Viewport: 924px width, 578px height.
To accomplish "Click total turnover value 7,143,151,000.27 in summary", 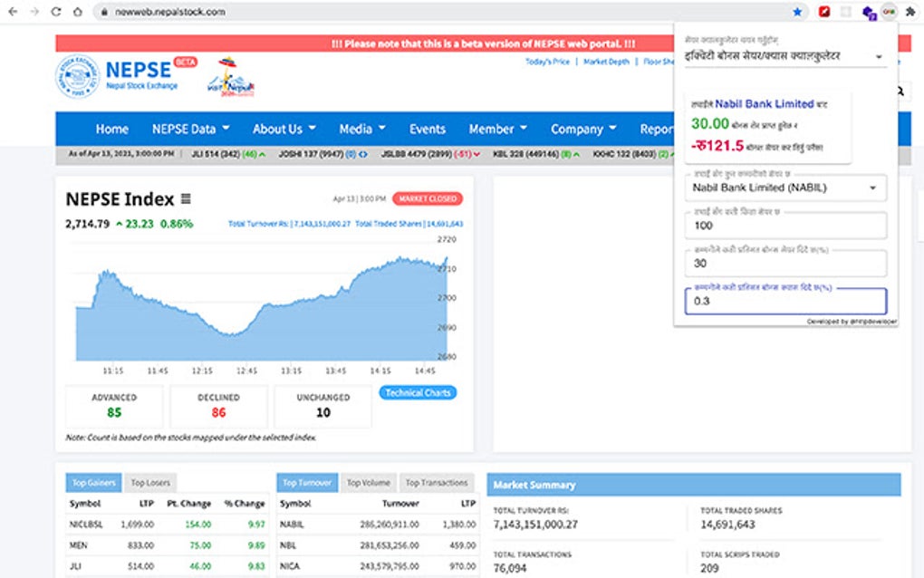I will [535, 525].
